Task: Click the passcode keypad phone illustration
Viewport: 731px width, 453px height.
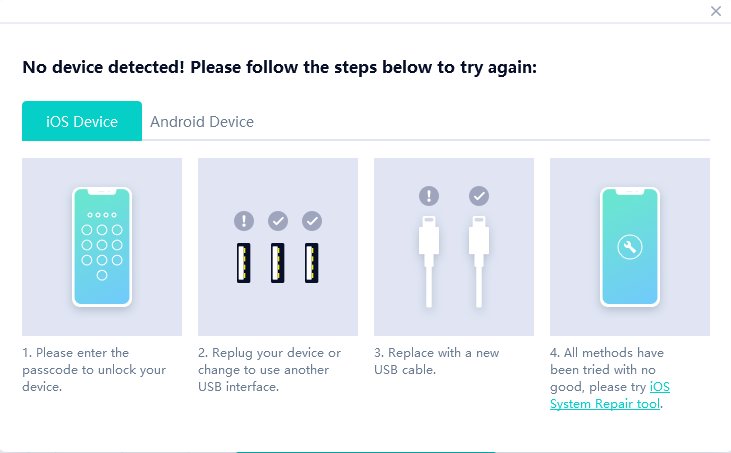Action: click(x=102, y=246)
